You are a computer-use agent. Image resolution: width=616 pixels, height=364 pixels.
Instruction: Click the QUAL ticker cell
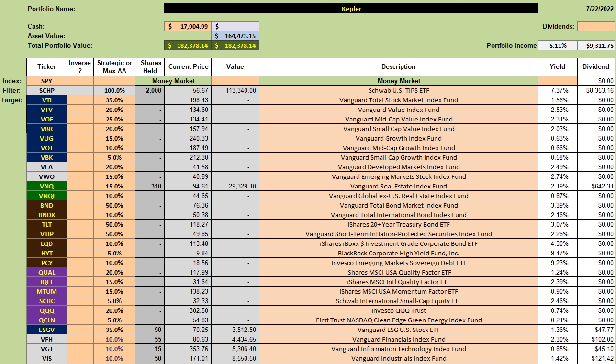point(46,272)
